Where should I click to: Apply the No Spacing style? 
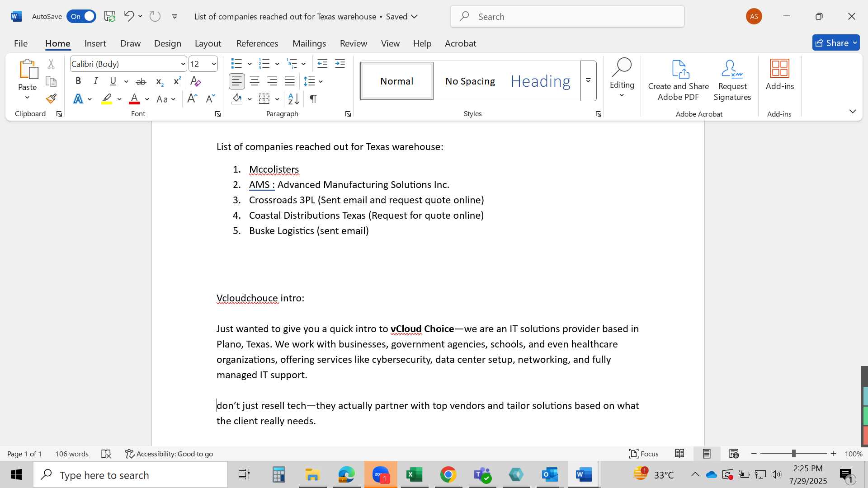470,81
